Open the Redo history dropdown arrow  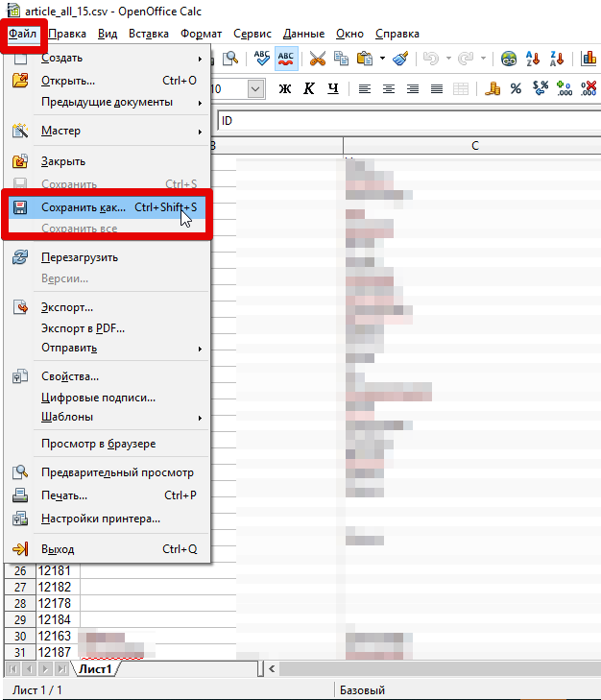483,58
